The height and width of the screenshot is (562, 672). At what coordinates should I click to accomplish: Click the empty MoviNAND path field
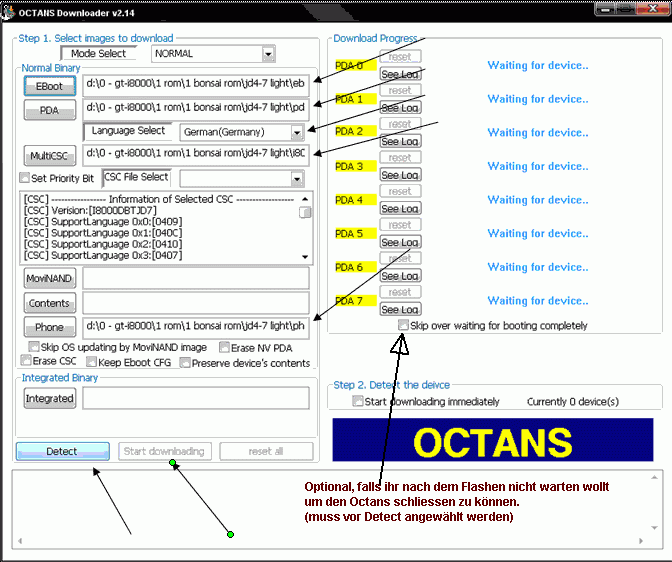click(196, 278)
